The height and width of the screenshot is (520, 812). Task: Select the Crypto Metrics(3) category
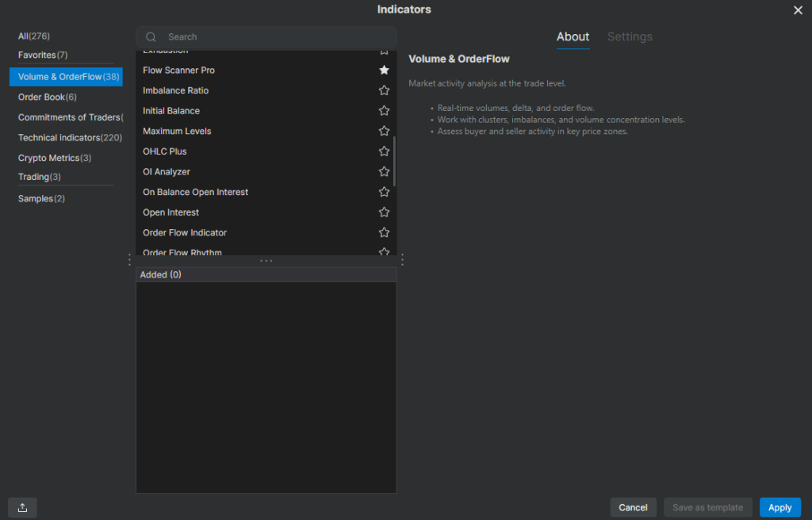(55, 158)
